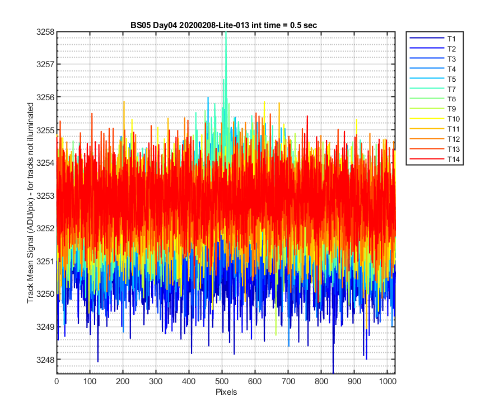The width and height of the screenshot is (504, 420).
Task: Click x-axis tick value 400
Action: (x=189, y=381)
